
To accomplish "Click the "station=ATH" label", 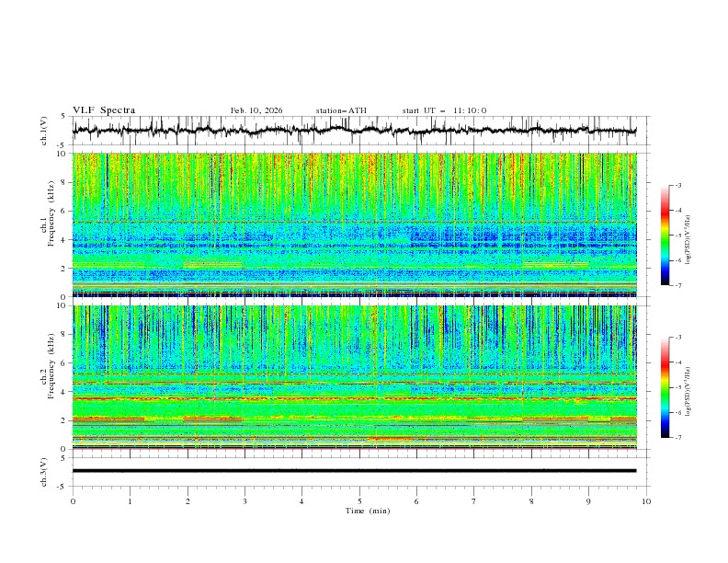I will click(341, 110).
